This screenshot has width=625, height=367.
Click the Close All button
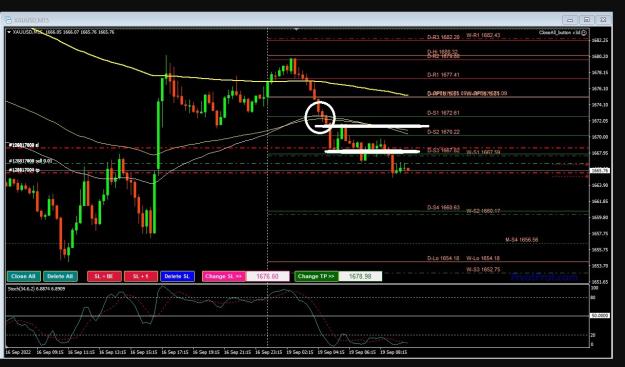tap(24, 276)
